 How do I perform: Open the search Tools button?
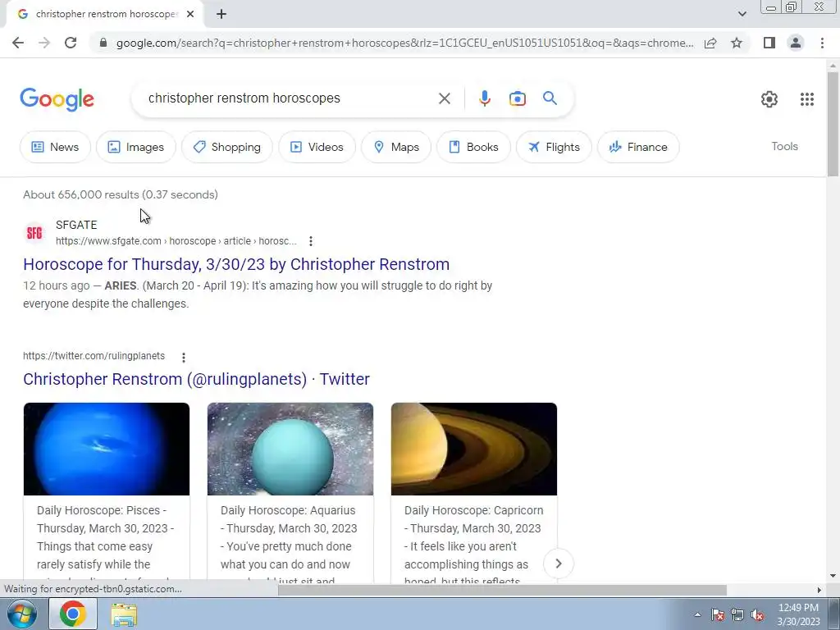[784, 146]
